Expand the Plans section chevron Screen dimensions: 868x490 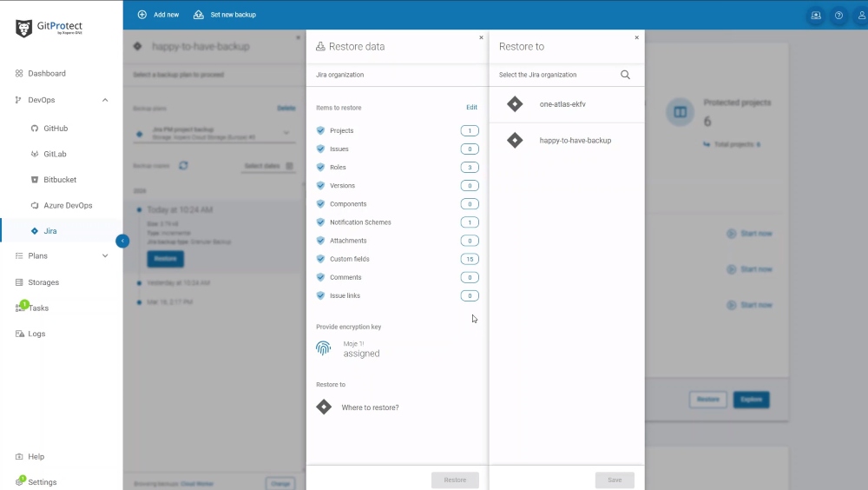tap(105, 255)
